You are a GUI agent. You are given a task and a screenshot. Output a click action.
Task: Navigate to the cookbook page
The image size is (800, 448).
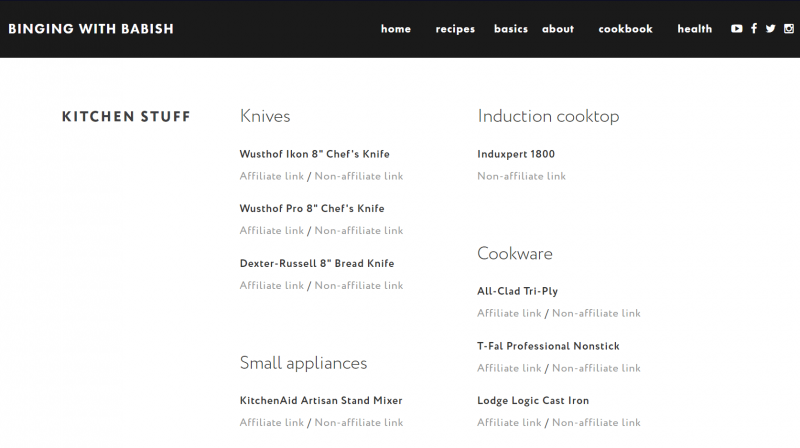[625, 29]
